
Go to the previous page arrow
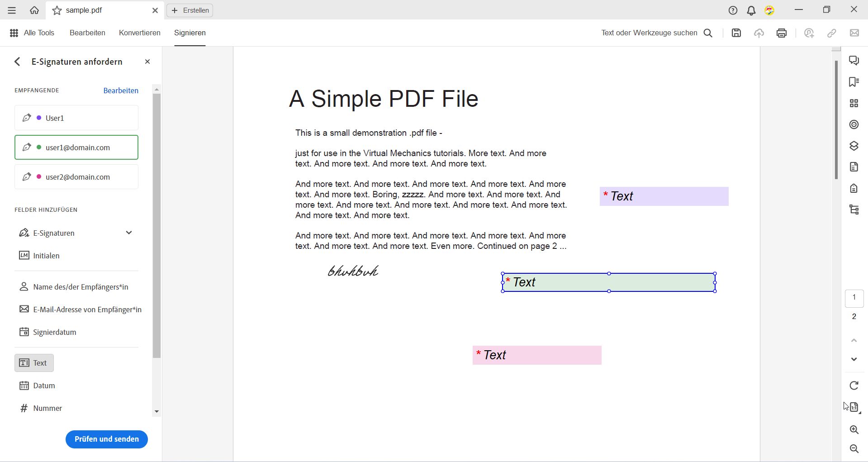(854, 340)
